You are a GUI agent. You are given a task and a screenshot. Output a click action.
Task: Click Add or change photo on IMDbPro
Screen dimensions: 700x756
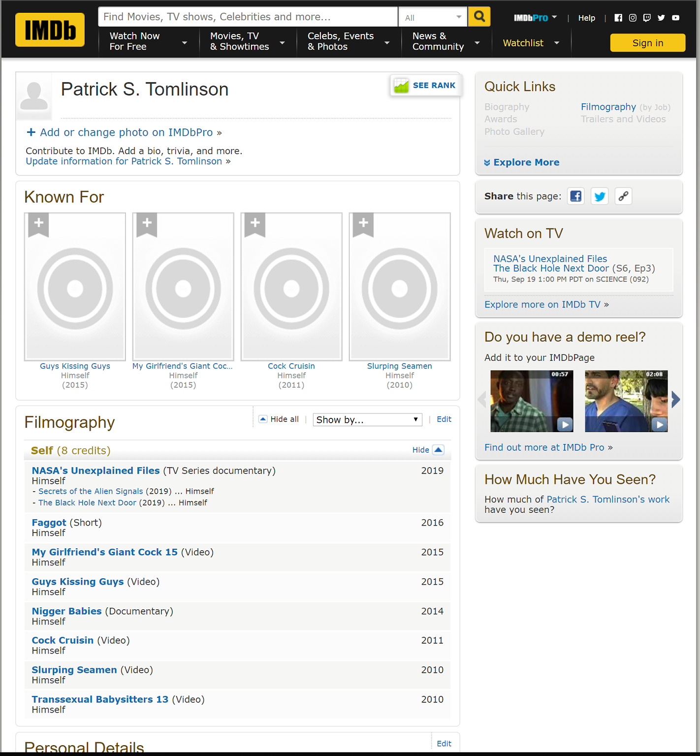pos(127,132)
